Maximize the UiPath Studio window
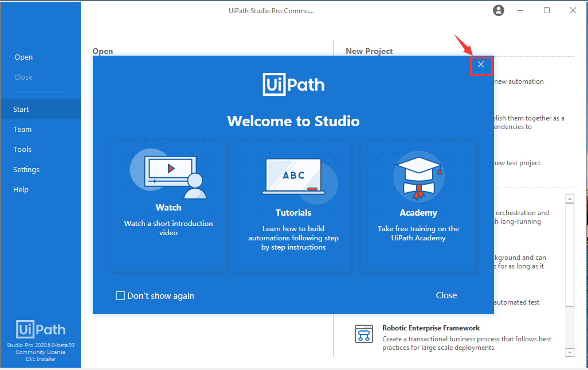The width and height of the screenshot is (588, 370). click(547, 10)
